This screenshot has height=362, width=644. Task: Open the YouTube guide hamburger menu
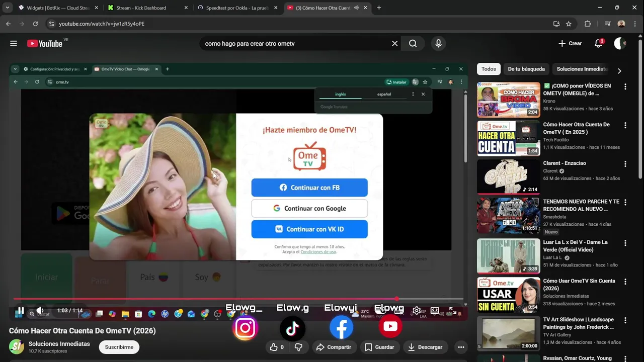[x=14, y=44]
